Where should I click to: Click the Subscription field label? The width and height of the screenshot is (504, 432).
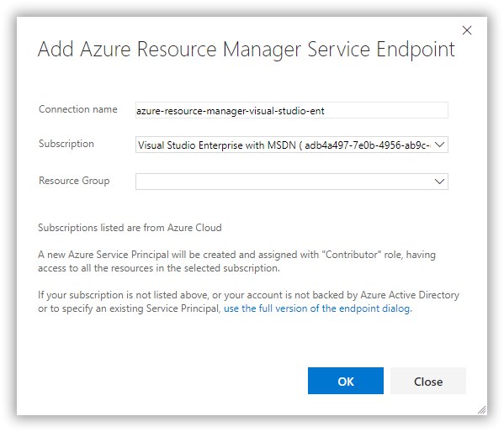[66, 144]
